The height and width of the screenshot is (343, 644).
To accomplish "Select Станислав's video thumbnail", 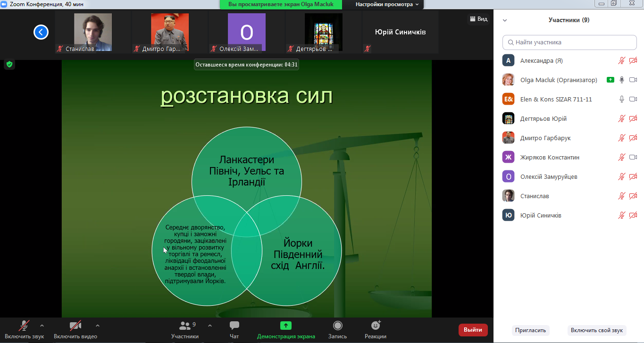I will tap(93, 32).
